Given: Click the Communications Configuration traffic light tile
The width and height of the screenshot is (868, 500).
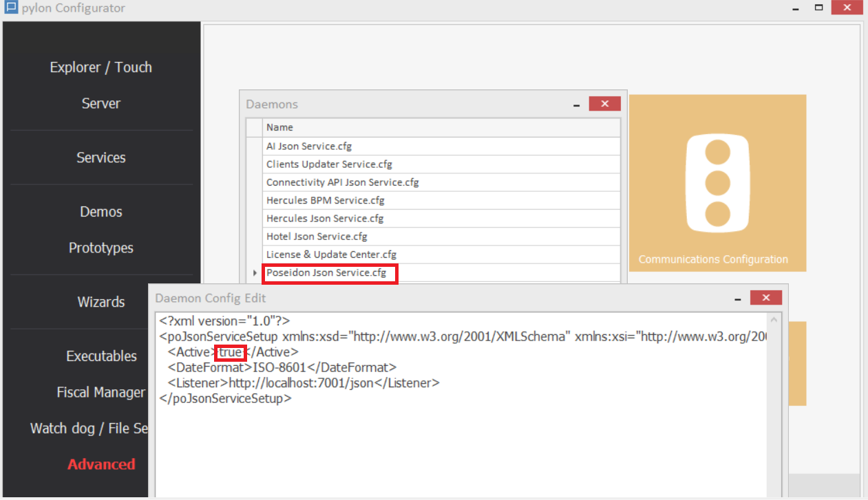Looking at the screenshot, I should click(717, 183).
